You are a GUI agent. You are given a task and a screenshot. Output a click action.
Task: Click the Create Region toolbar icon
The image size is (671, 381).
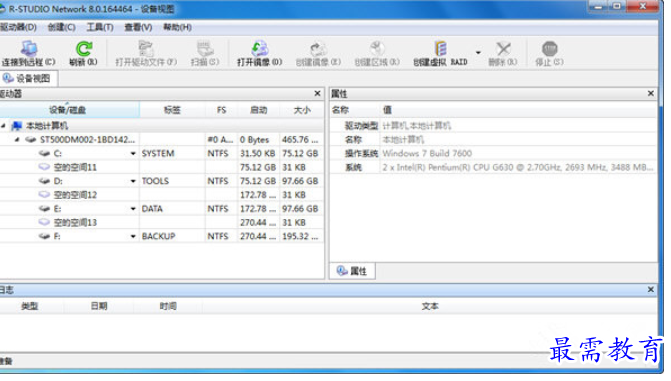coord(377,49)
